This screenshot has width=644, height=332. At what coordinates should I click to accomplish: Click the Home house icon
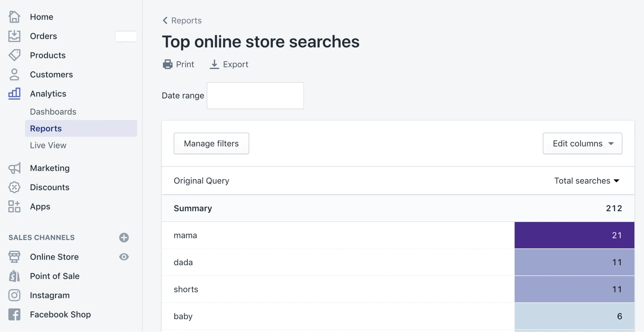[14, 17]
